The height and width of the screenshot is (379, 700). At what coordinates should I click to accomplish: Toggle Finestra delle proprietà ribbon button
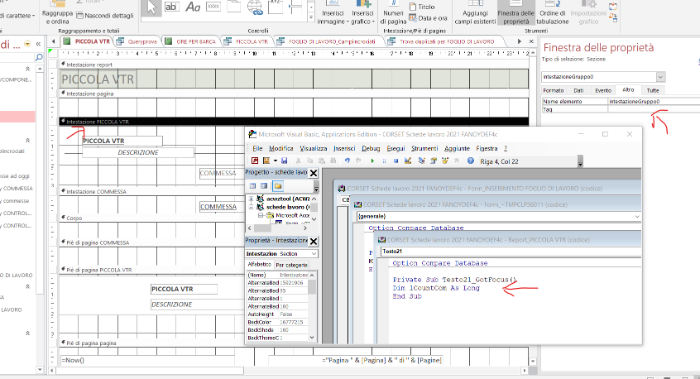[x=516, y=13]
